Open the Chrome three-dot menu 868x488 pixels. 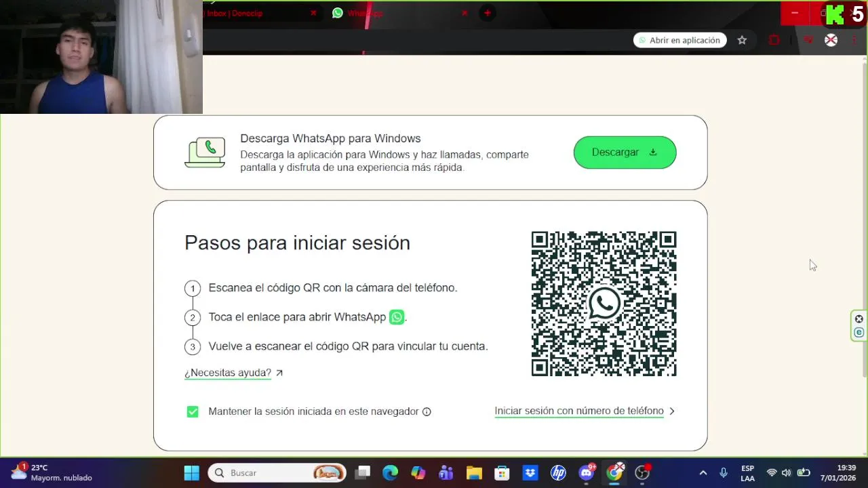[854, 40]
